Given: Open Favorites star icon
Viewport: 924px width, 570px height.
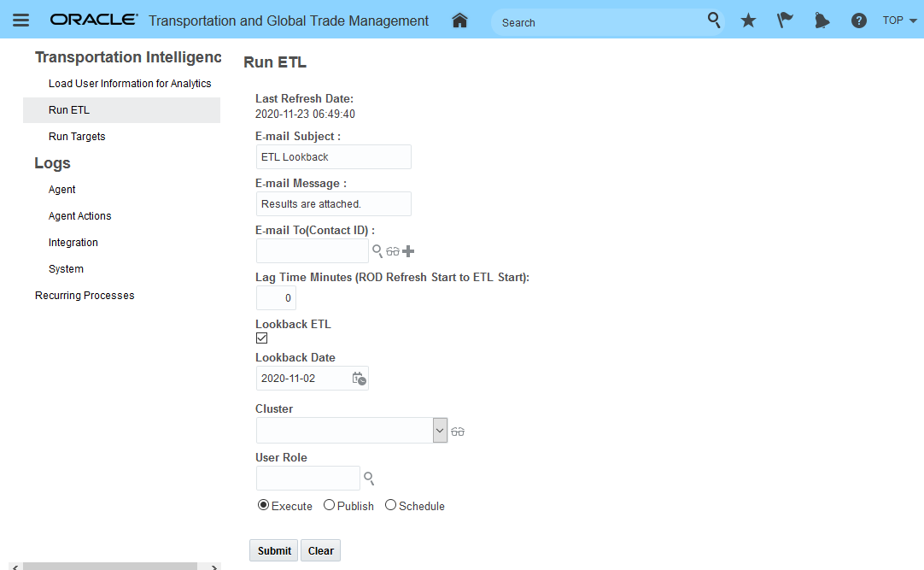Looking at the screenshot, I should [748, 21].
